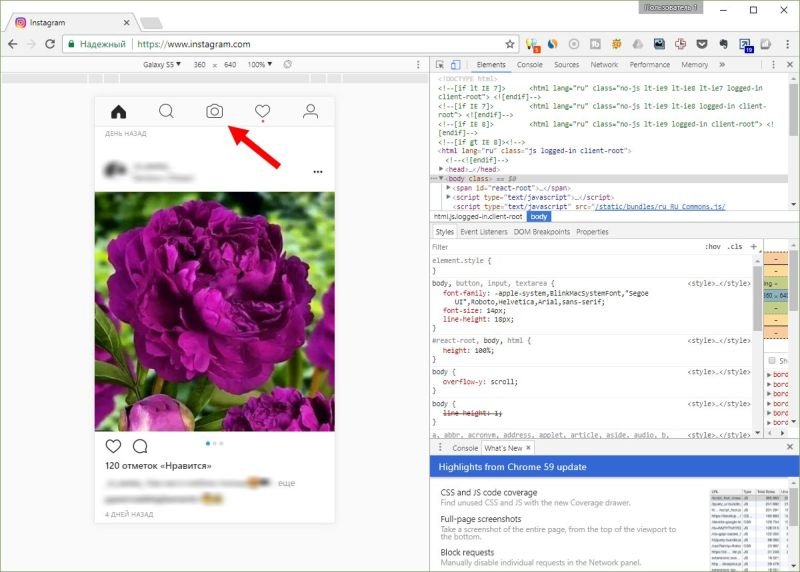
Task: Open the blurred post author avatar
Action: coord(115,170)
